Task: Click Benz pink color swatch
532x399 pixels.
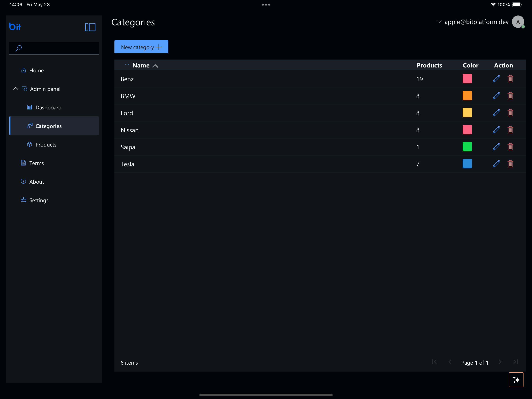Action: [x=467, y=79]
